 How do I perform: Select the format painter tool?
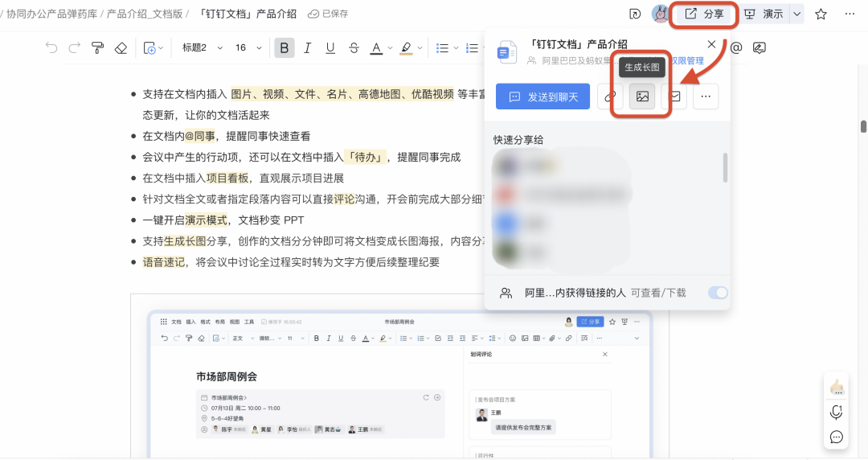(97, 48)
